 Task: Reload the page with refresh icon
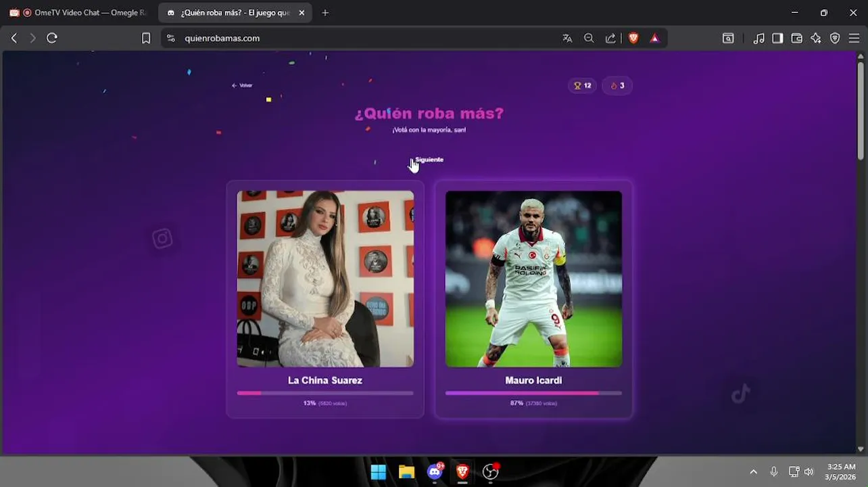tap(52, 39)
